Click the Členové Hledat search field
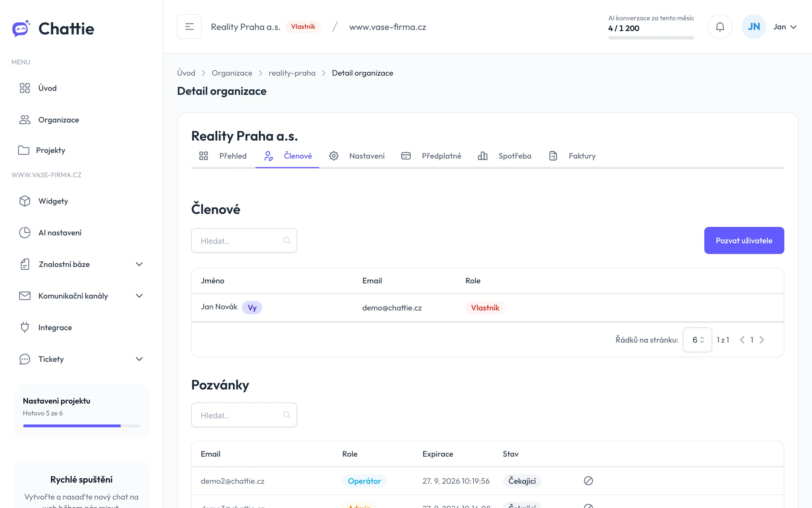The width and height of the screenshot is (812, 508). pos(244,240)
